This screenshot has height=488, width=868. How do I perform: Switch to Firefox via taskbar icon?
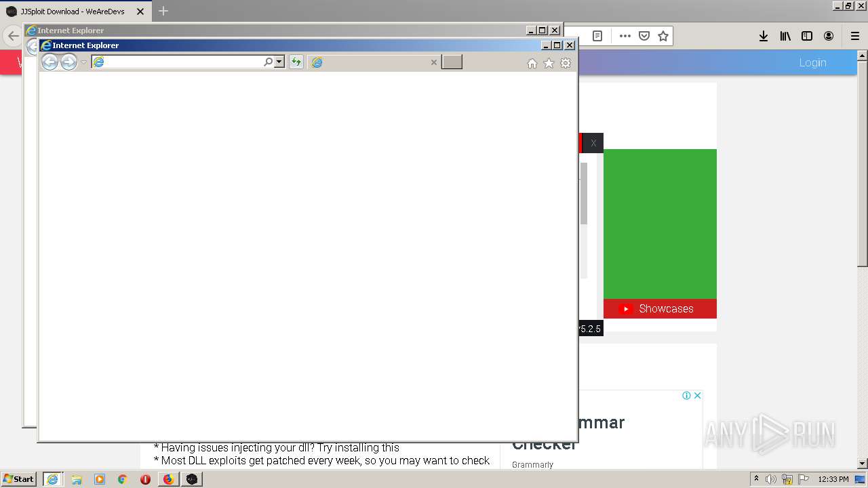[168, 479]
